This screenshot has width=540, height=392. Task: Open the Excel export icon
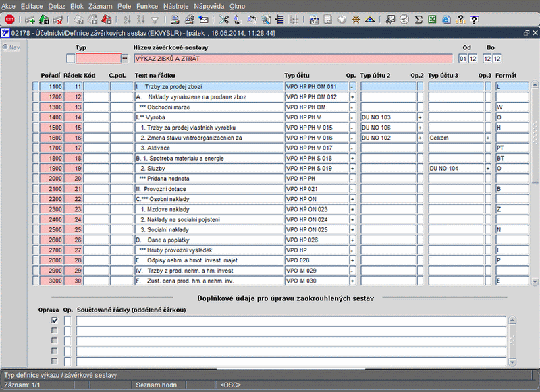point(433,20)
